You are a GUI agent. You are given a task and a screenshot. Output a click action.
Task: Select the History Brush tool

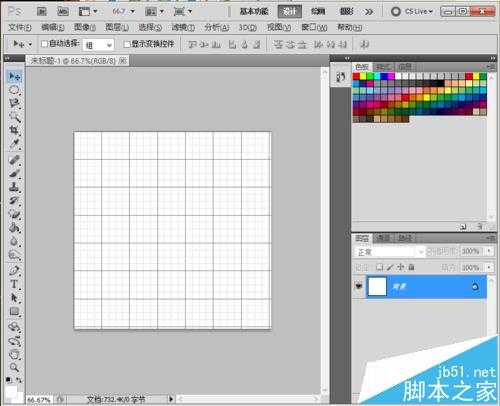click(x=14, y=201)
